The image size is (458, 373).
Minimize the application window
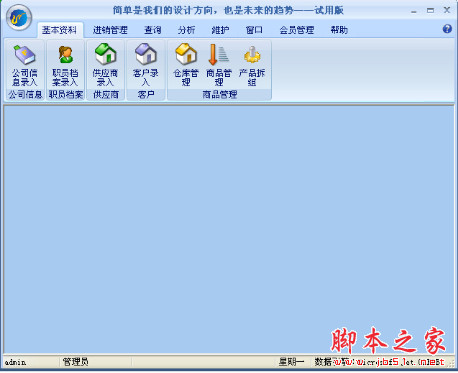[414, 11]
